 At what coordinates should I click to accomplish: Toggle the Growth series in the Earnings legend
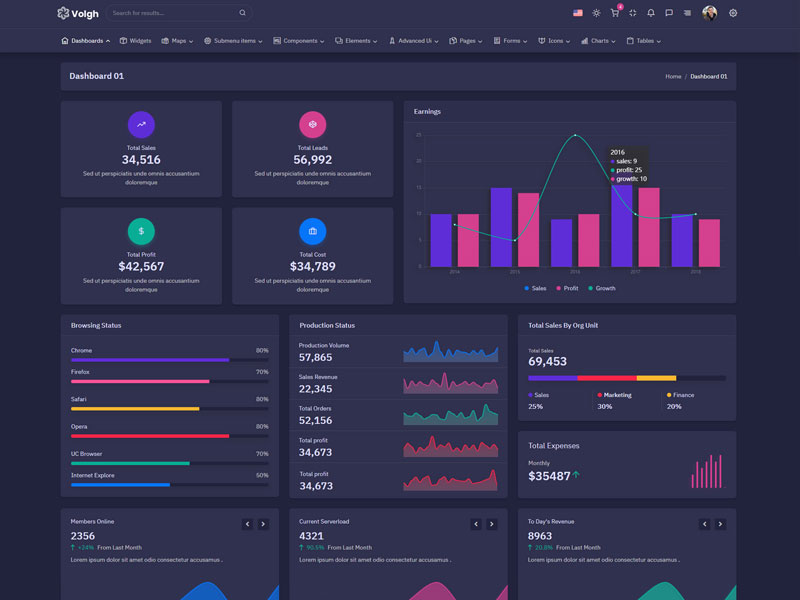604,288
